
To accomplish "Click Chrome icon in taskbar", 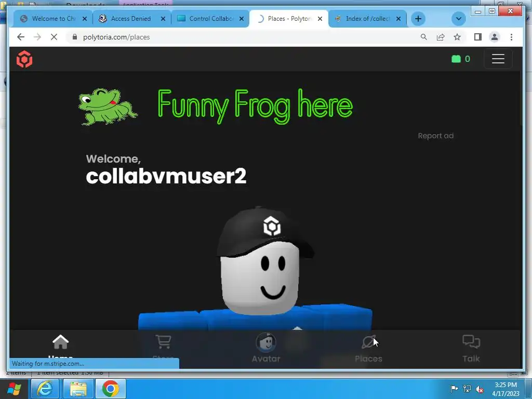I will tap(110, 389).
